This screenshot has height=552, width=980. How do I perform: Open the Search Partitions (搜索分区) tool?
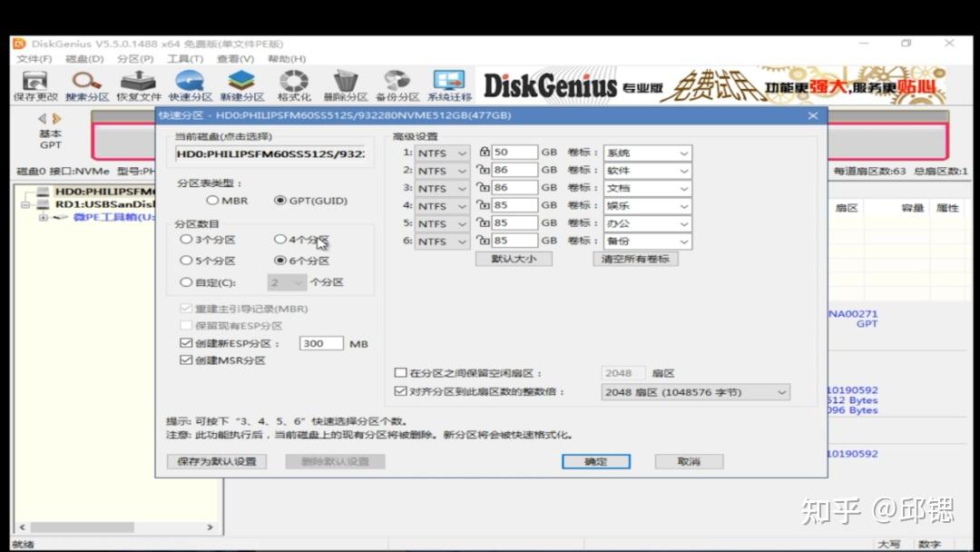pyautogui.click(x=87, y=85)
